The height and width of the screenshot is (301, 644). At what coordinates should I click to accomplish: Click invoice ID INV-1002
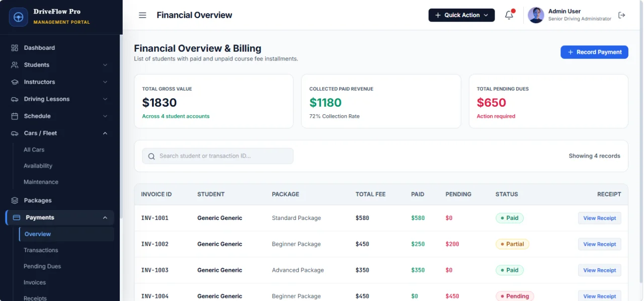[155, 244]
